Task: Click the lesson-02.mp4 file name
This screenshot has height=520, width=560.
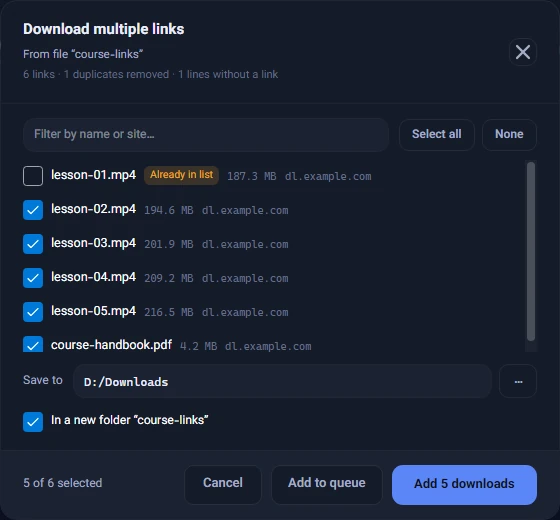Action: coord(93,209)
